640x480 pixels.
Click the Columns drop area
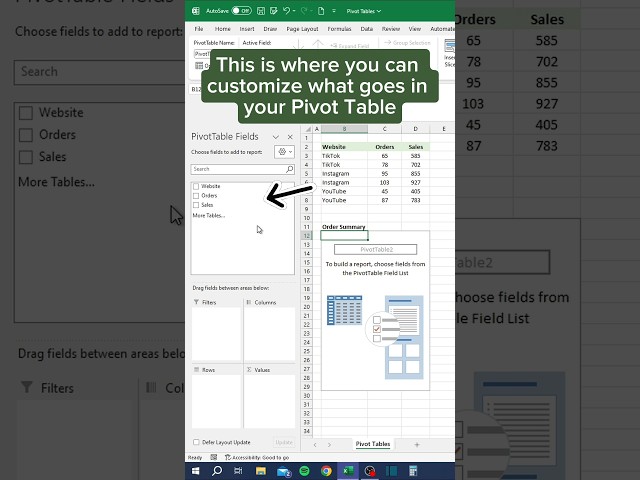tap(269, 335)
